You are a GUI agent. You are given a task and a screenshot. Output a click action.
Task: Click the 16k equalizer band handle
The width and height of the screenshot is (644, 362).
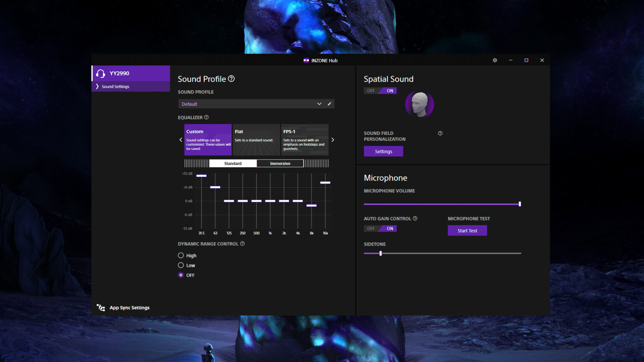[325, 183]
